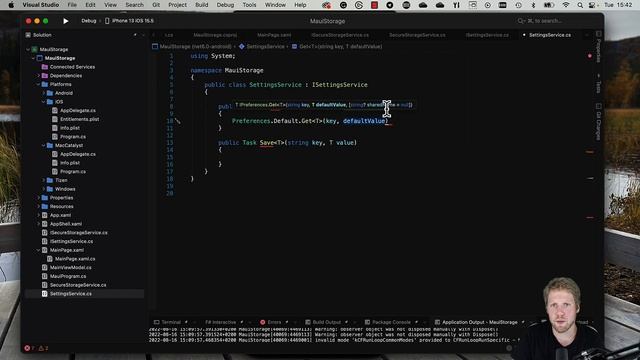Open the View menu
Viewport: 640px width, 360px height.
point(110,5)
